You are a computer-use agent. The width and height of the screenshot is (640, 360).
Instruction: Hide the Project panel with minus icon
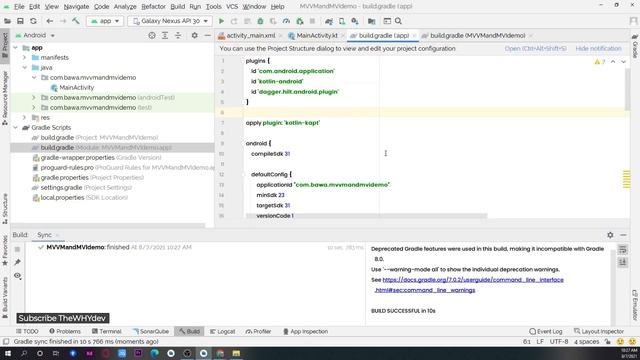207,36
